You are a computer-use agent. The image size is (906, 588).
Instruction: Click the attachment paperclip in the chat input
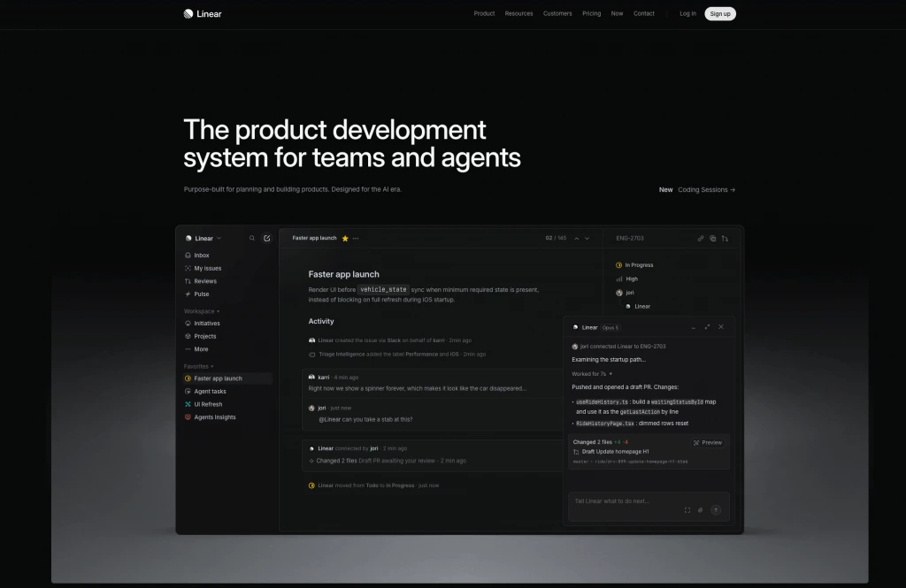pos(701,510)
